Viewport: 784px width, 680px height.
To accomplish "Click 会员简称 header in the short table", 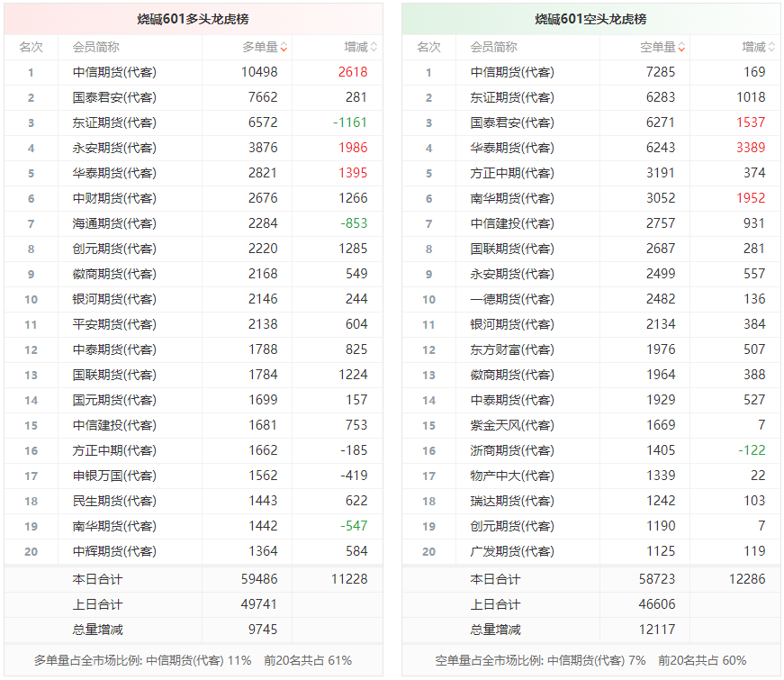I will pyautogui.click(x=494, y=47).
